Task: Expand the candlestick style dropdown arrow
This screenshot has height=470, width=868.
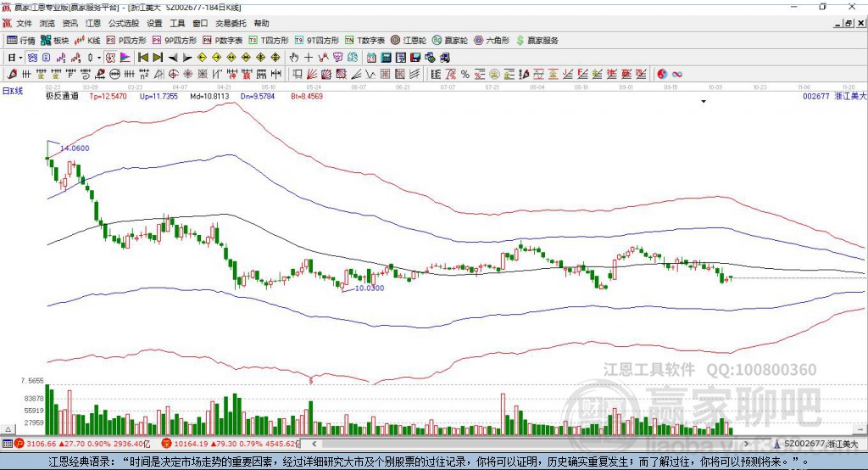Action: click(99, 58)
